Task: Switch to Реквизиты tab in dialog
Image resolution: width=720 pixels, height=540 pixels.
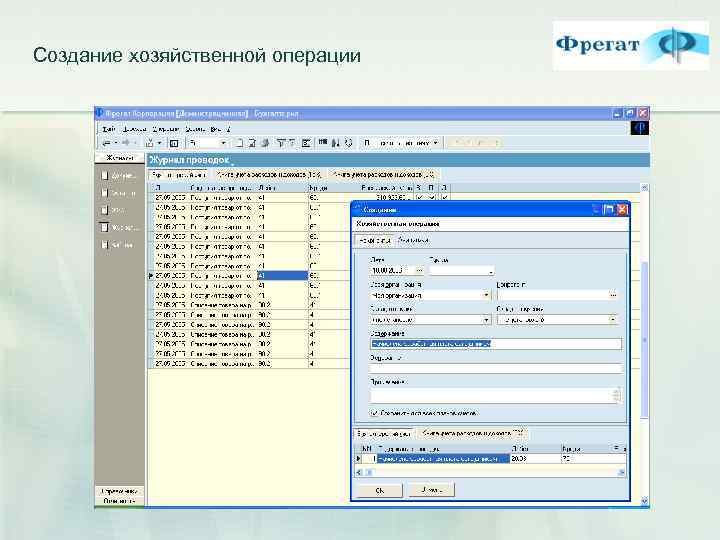Action: (x=375, y=240)
